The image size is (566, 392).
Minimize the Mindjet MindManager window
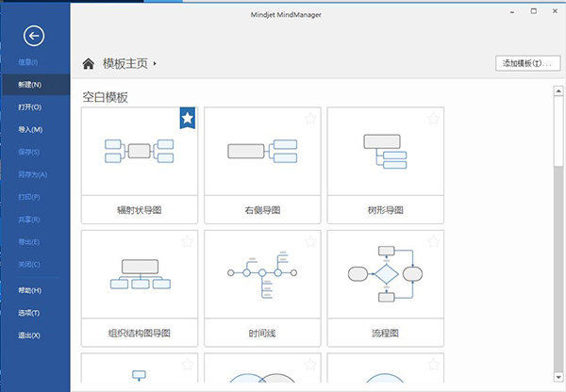512,12
